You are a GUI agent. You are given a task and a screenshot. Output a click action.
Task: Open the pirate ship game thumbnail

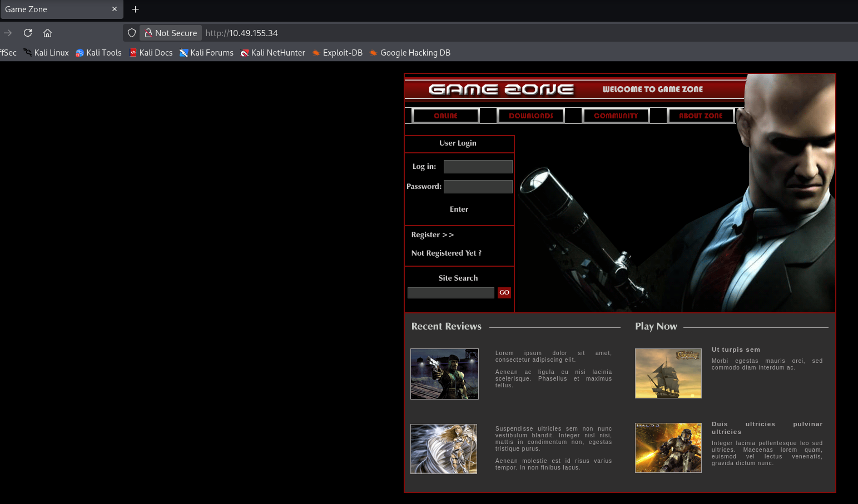(x=668, y=373)
